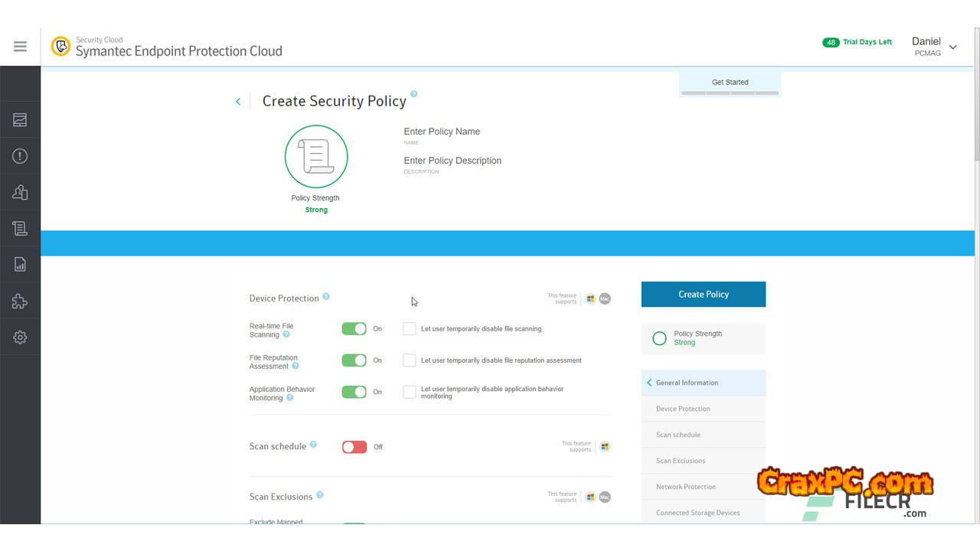The image size is (980, 551).
Task: Open the dashboard icon in sidebar
Action: click(x=20, y=120)
